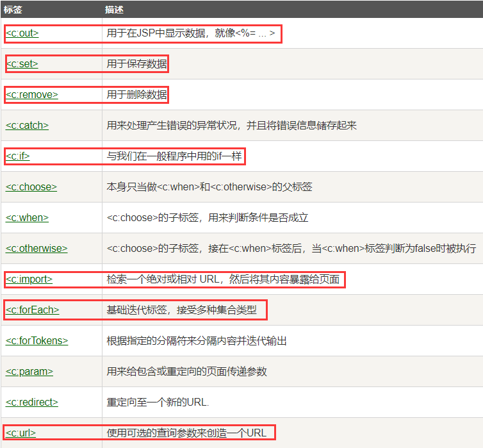
Task: Open the <c:forEach> tag link
Action: point(33,310)
